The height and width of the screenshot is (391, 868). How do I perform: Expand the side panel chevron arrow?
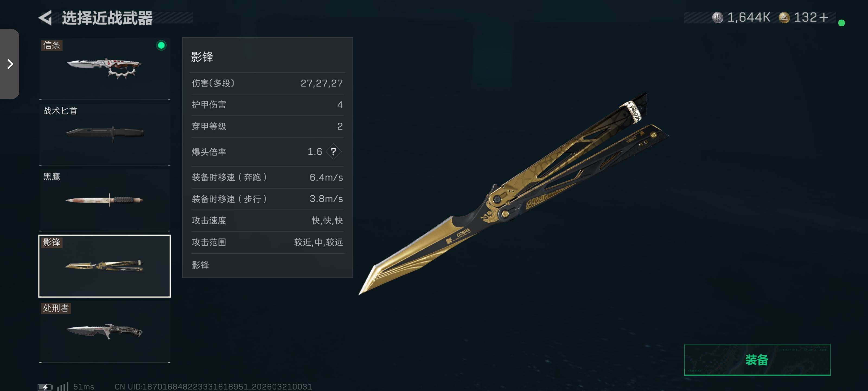[10, 64]
